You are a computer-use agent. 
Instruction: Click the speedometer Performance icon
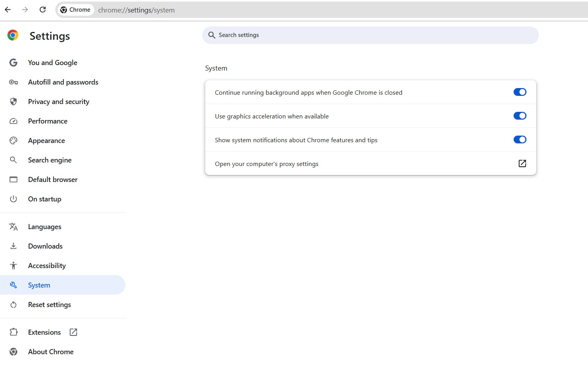[x=13, y=121]
